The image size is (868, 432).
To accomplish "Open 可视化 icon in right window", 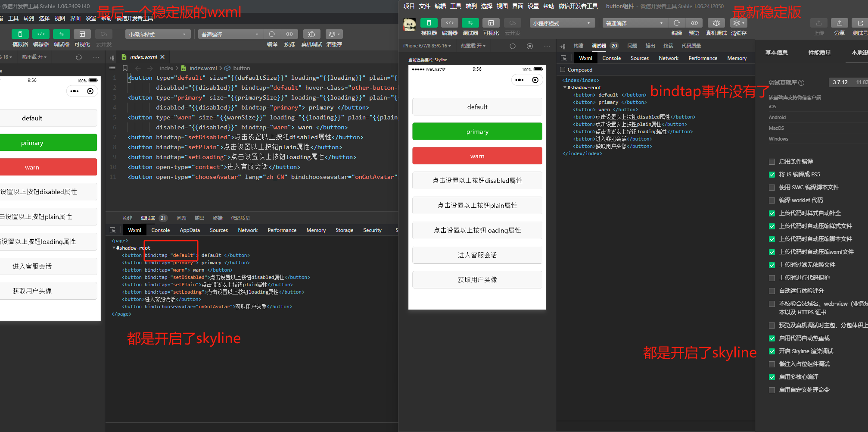I will 491,23.
